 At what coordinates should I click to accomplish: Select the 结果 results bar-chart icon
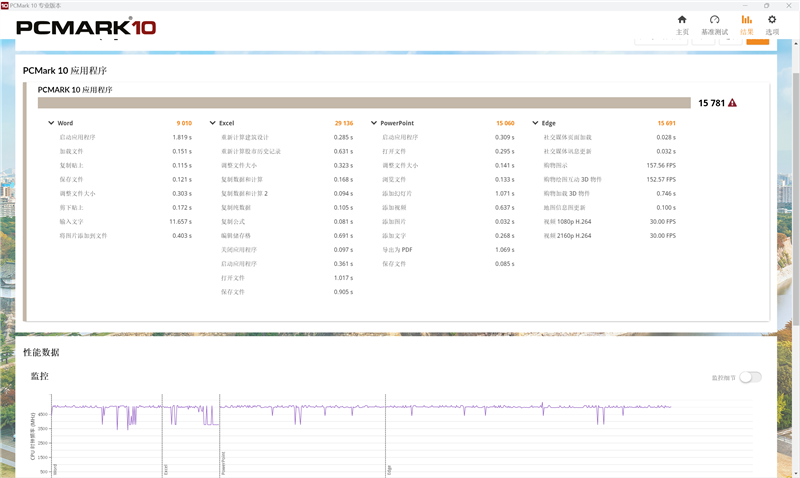coord(746,20)
